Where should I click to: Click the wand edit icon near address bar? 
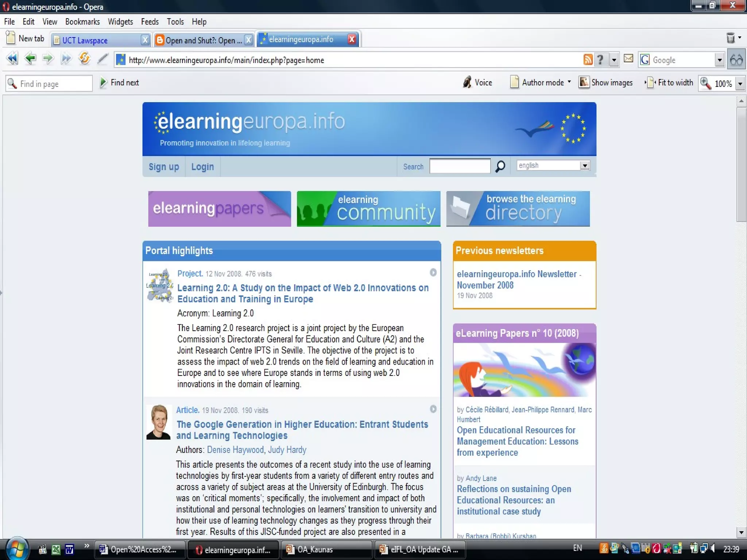point(103,58)
